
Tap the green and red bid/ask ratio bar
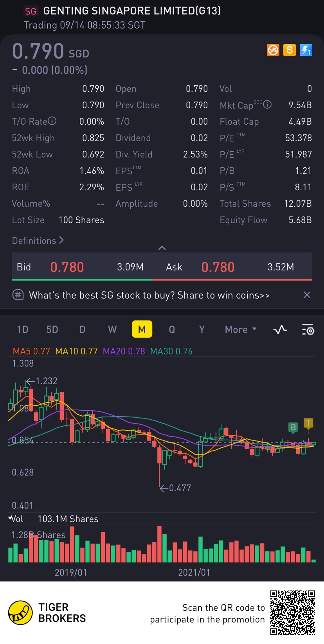[x=162, y=280]
